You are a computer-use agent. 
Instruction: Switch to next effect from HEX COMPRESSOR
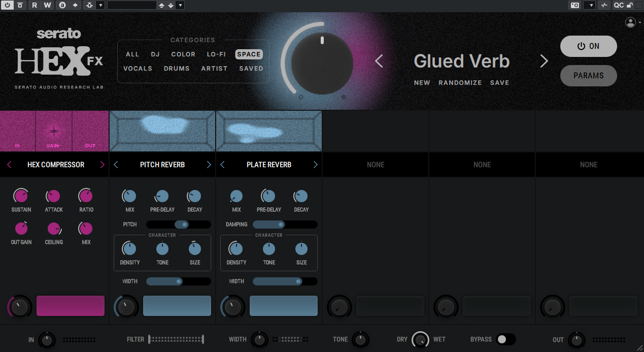[102, 165]
